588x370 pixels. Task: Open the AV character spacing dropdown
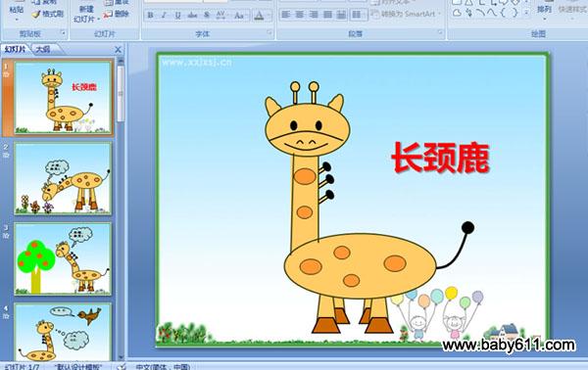click(x=221, y=16)
